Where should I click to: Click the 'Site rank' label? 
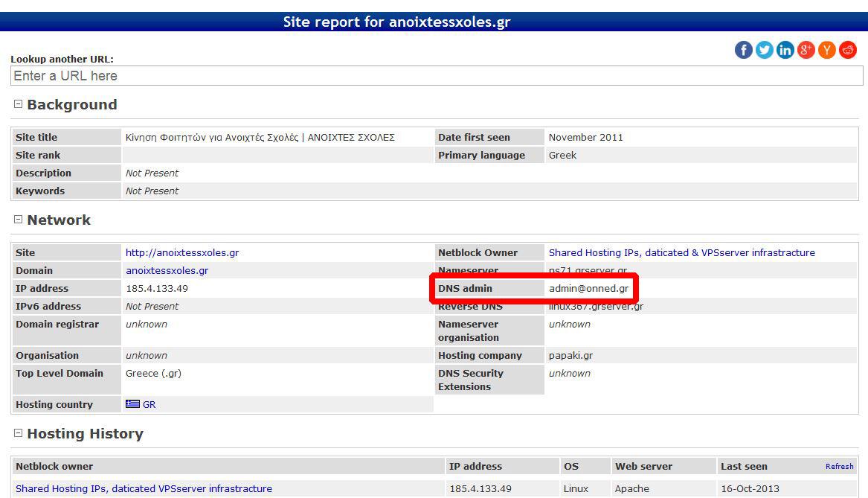pos(38,155)
